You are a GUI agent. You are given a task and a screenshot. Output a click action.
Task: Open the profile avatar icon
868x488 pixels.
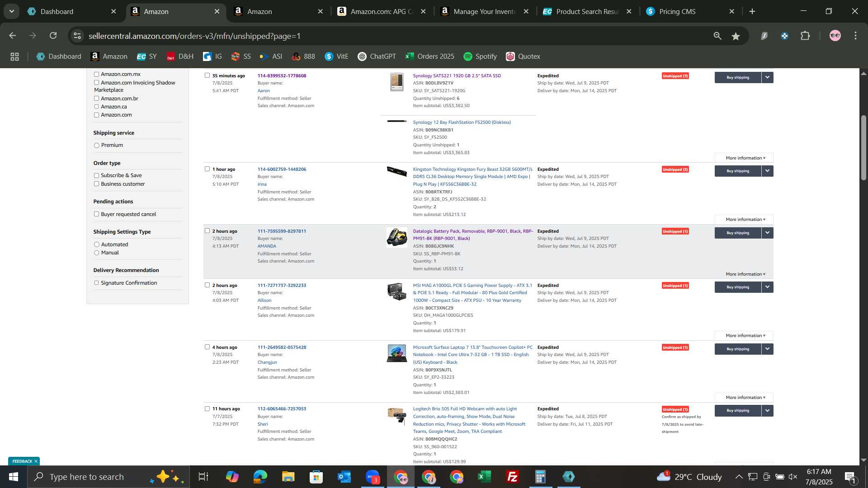pos(835,36)
